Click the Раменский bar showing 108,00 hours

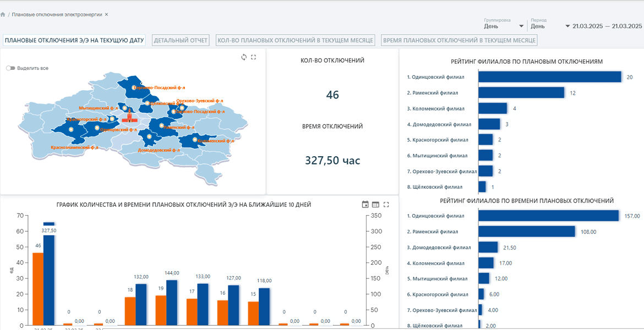tap(527, 232)
